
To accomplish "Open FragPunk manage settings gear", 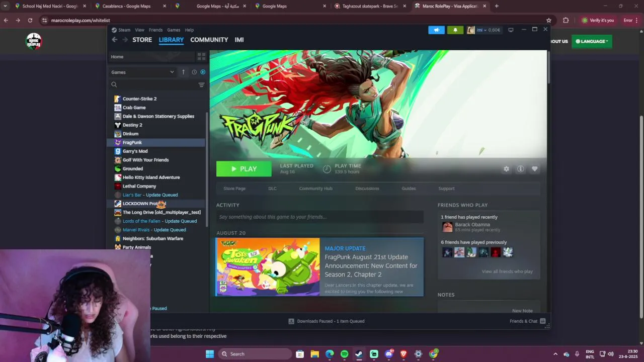I will [x=506, y=169].
